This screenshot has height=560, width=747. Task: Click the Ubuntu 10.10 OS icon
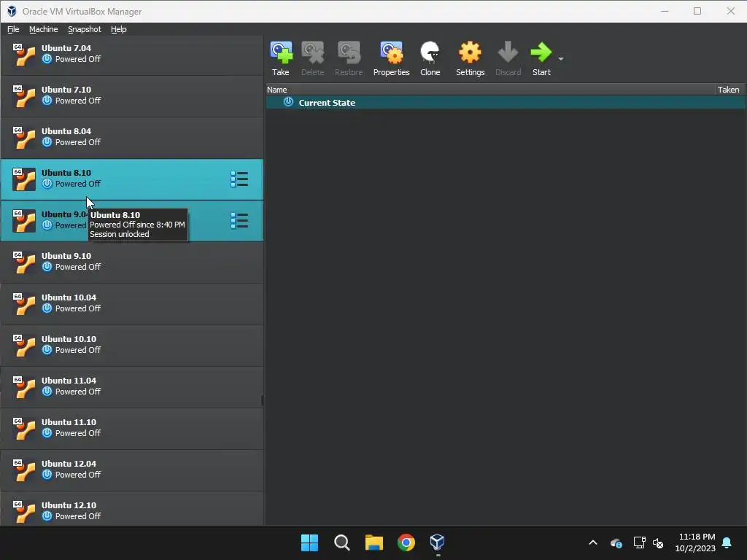[x=24, y=346]
